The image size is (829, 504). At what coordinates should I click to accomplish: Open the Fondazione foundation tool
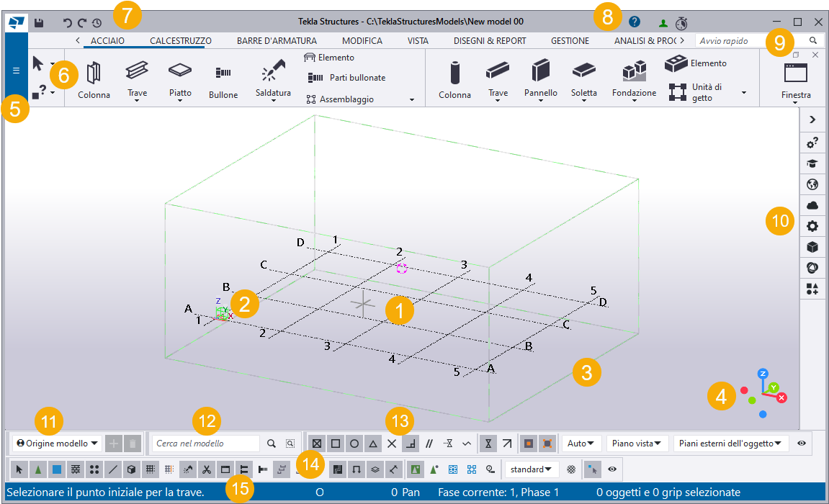tap(634, 79)
